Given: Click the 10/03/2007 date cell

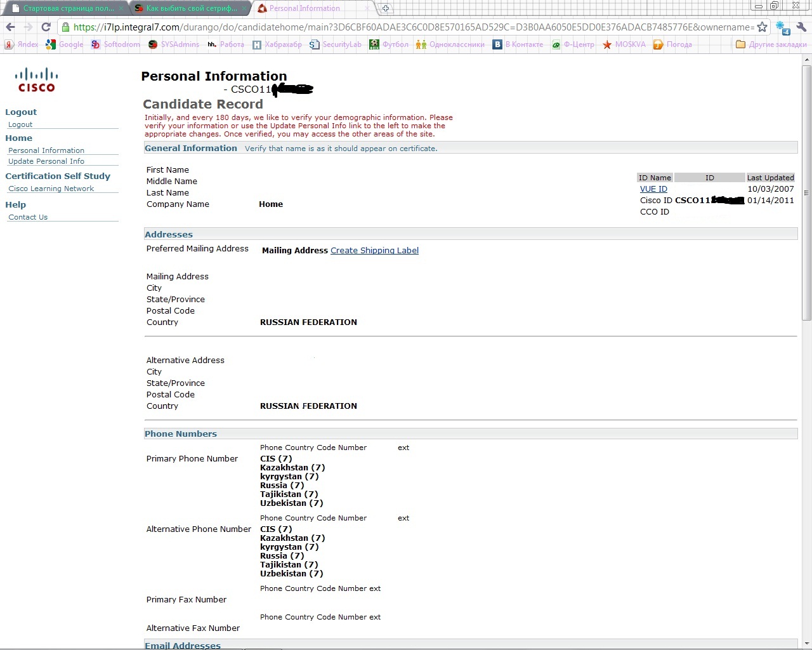Looking at the screenshot, I should pyautogui.click(x=771, y=189).
